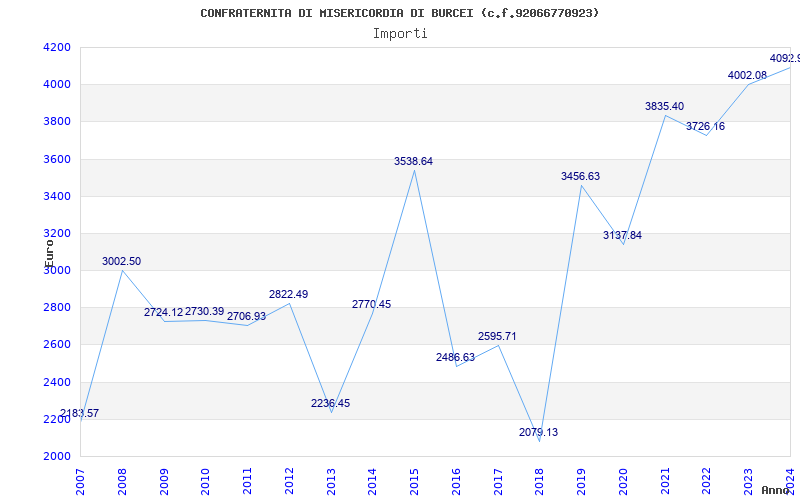Viewport: 800px width, 500px height.
Task: Click x-axis year 2007
Action: 80,481
